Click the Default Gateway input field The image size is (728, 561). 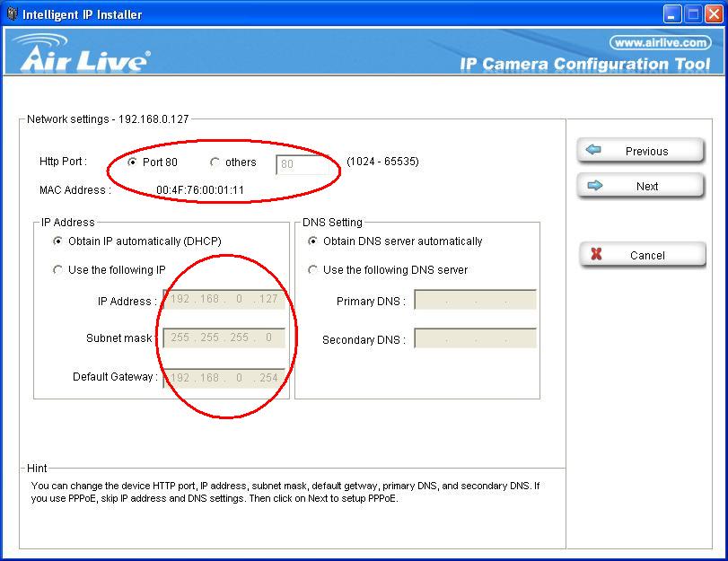tap(224, 378)
